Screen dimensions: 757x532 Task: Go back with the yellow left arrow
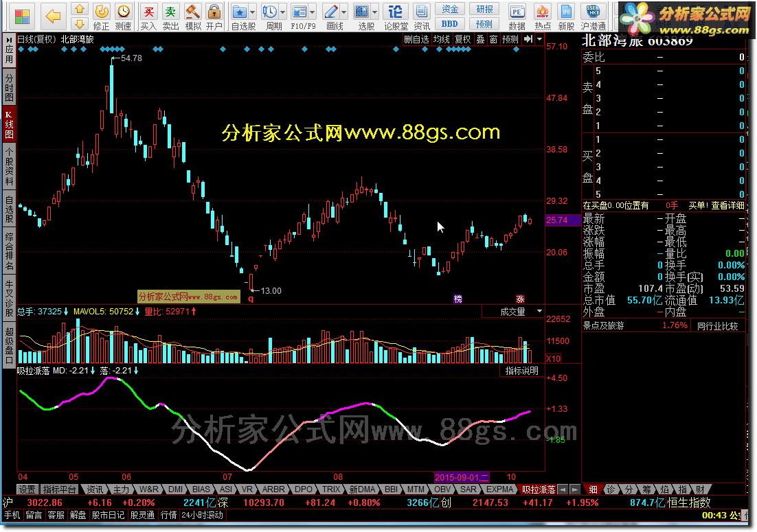click(x=53, y=16)
